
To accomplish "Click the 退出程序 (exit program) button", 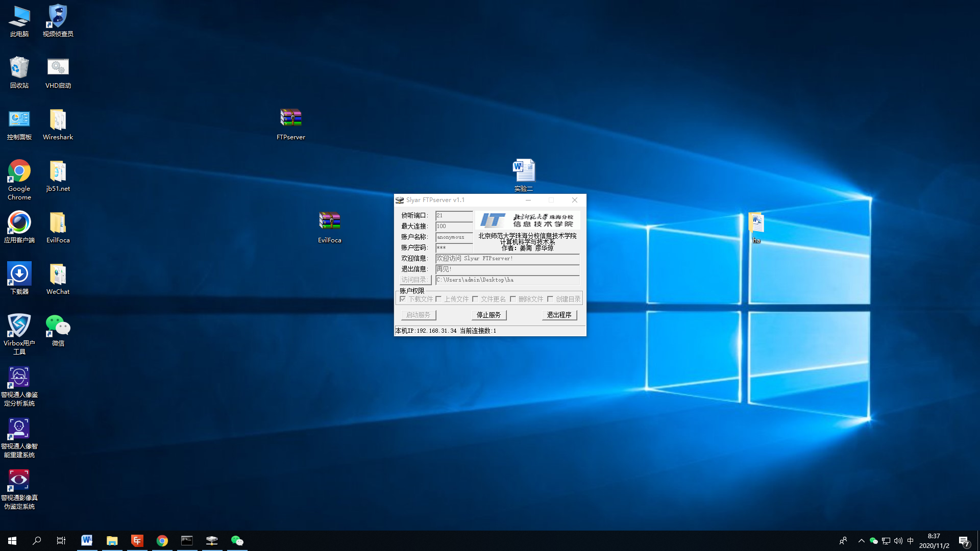I will (x=559, y=315).
